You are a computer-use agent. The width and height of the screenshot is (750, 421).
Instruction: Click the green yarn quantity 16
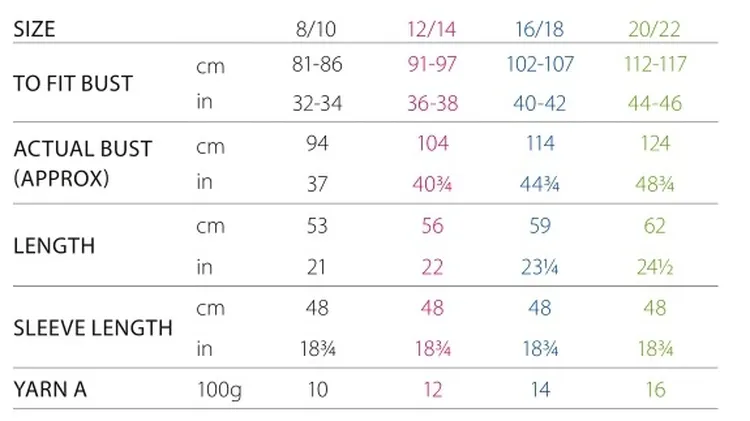pyautogui.click(x=655, y=390)
